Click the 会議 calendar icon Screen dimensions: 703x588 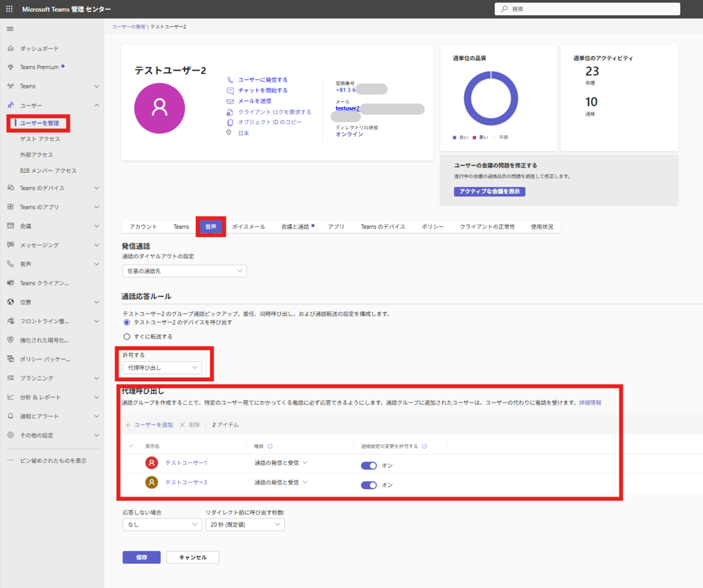(10, 225)
